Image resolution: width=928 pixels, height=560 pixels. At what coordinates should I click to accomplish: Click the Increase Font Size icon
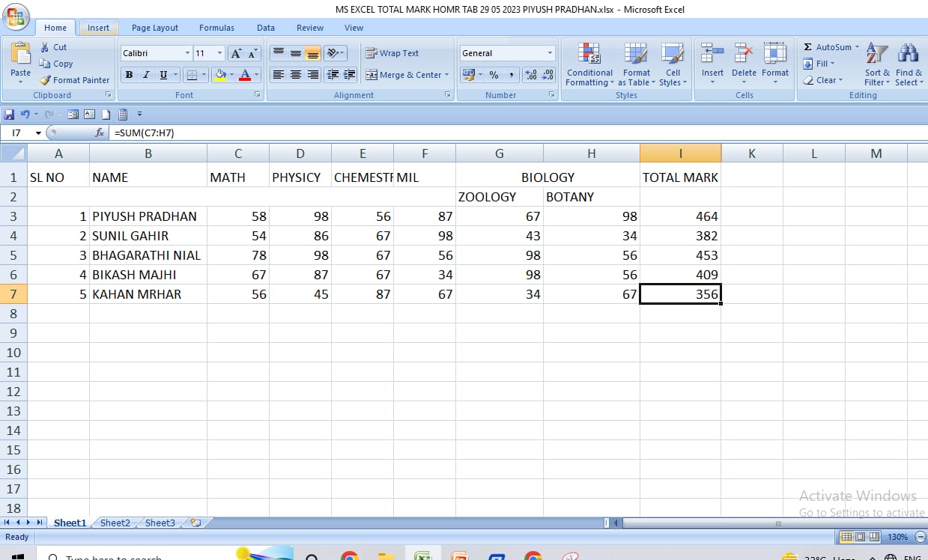[236, 53]
